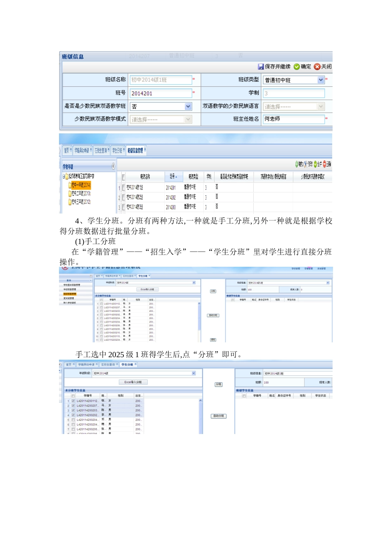Viewport: 392px width, 555px height.
Task: Select 初中三年级(2012) in the grade tree
Action: 81,202
